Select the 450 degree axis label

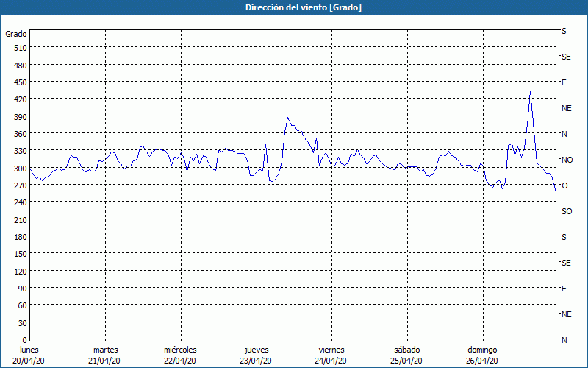(21, 82)
